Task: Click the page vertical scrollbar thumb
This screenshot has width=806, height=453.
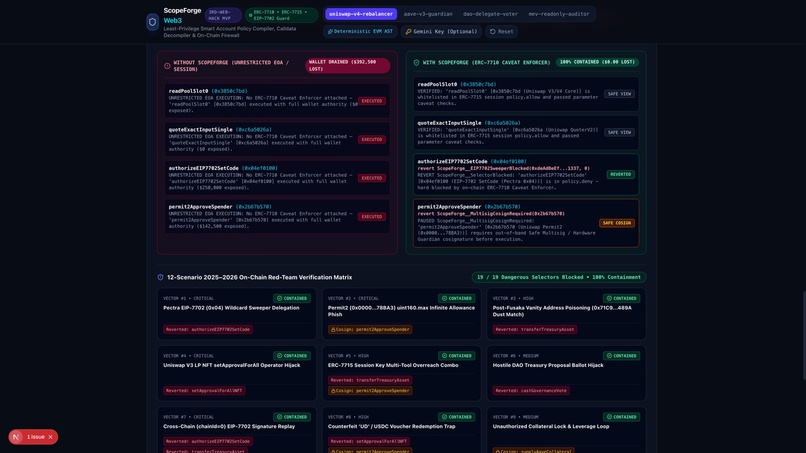Action: [803, 335]
